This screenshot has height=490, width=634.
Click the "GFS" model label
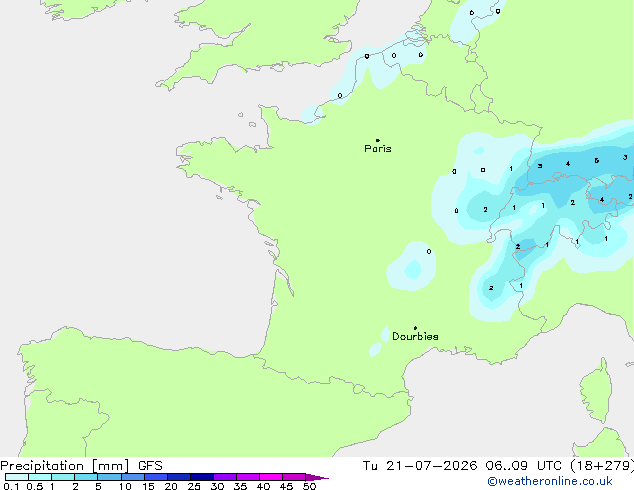click(x=150, y=466)
